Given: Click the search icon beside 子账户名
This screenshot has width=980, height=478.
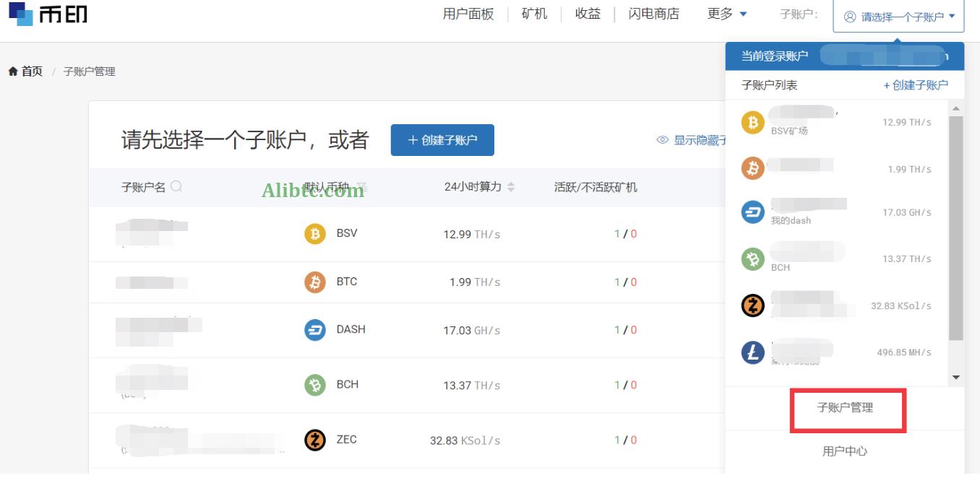Looking at the screenshot, I should tap(176, 186).
